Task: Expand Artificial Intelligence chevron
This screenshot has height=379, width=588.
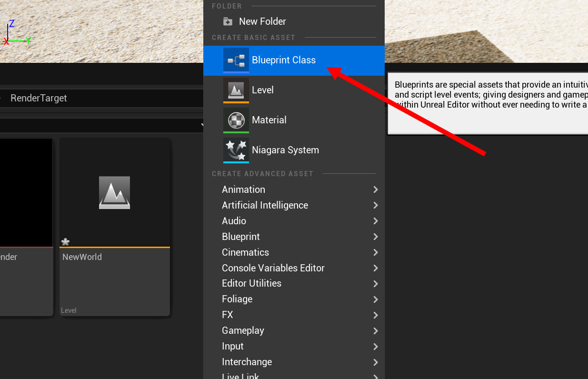Action: [x=376, y=205]
